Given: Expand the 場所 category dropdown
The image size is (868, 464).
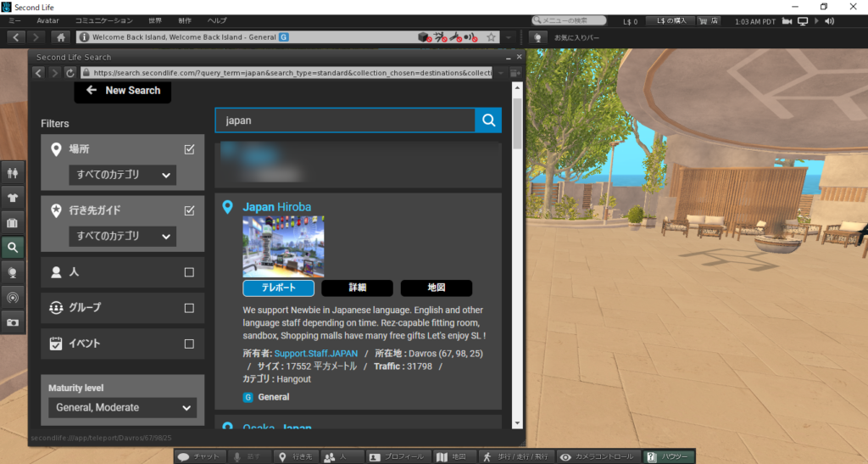Looking at the screenshot, I should coord(122,175).
